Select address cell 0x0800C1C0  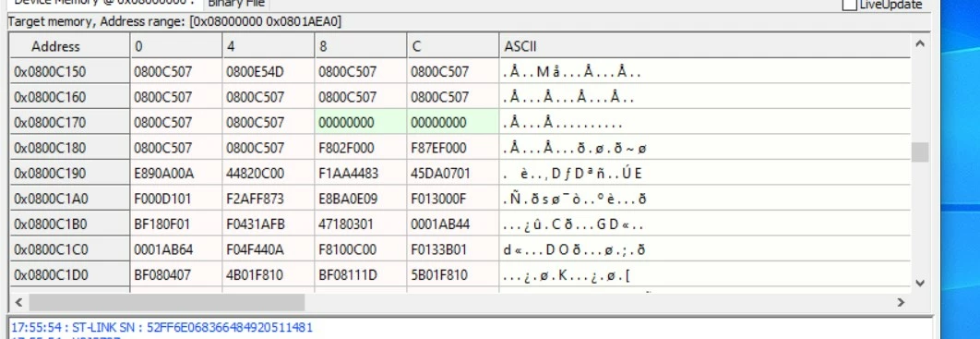pos(69,249)
